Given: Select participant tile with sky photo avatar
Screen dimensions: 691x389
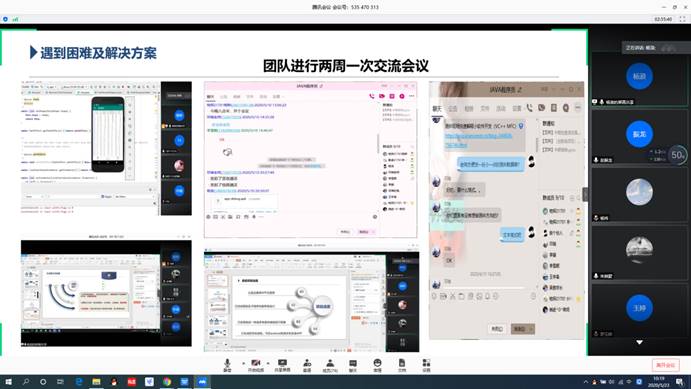Looking at the screenshot, I should tap(639, 194).
